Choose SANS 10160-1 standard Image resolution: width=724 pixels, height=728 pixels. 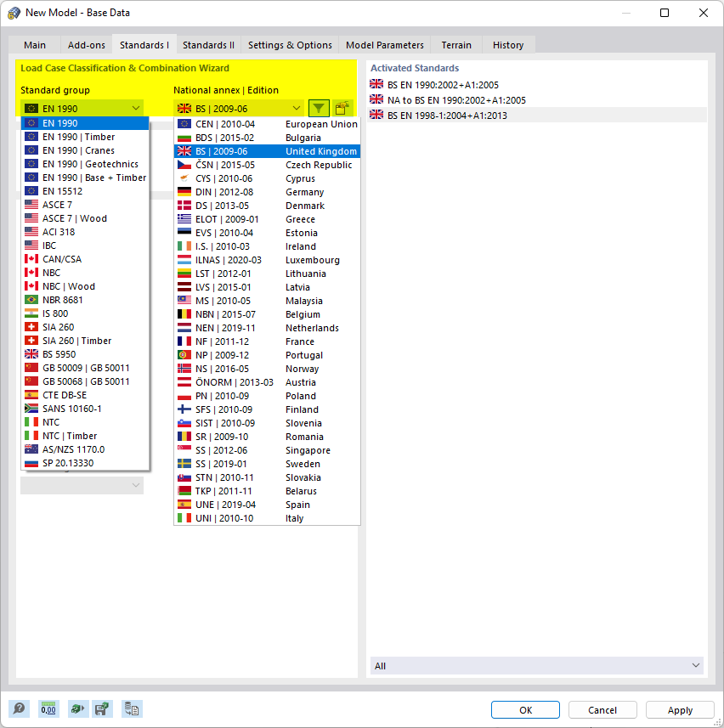(x=86, y=409)
